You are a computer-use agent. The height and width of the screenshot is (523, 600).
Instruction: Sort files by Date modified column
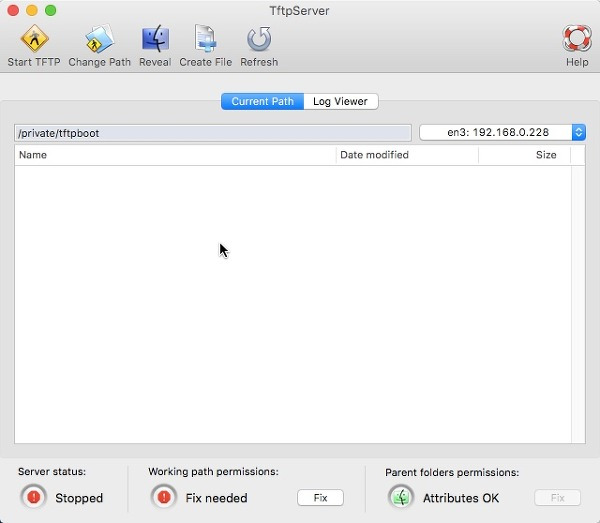pyautogui.click(x=407, y=155)
